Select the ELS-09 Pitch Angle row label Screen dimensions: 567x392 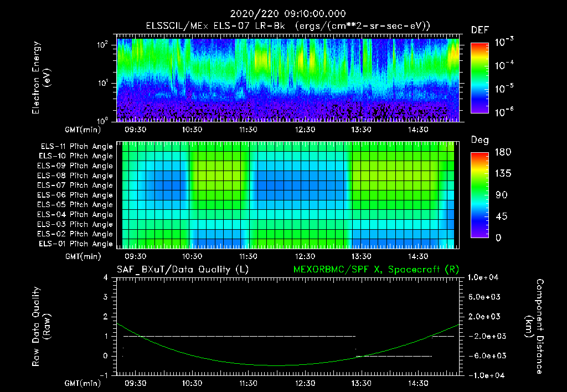pos(75,166)
